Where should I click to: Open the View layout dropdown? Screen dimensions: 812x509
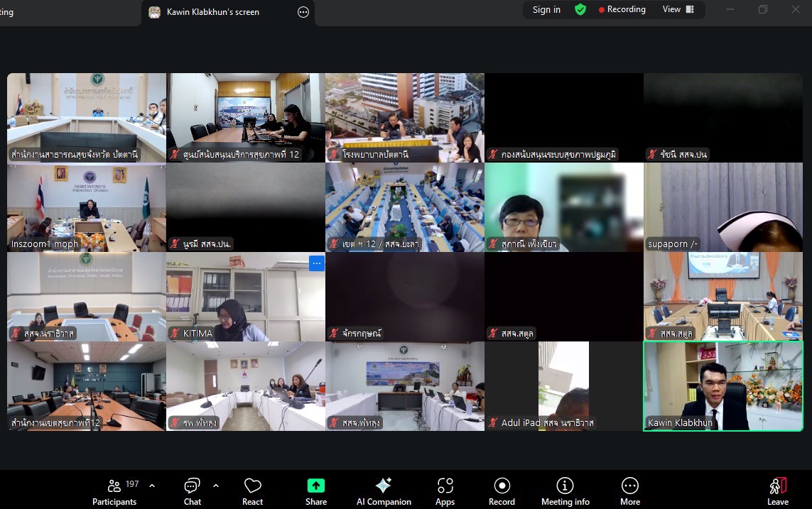[x=678, y=10]
